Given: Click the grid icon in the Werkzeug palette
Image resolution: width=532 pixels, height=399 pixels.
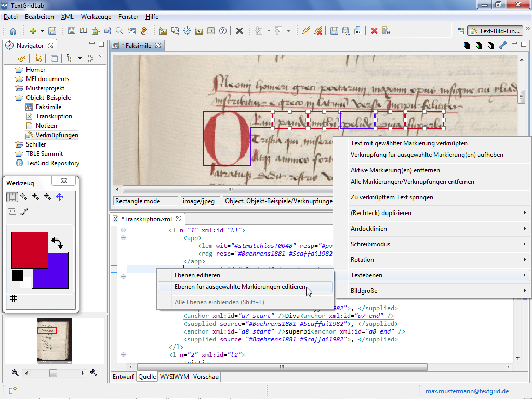Looking at the screenshot, I should tap(14, 298).
